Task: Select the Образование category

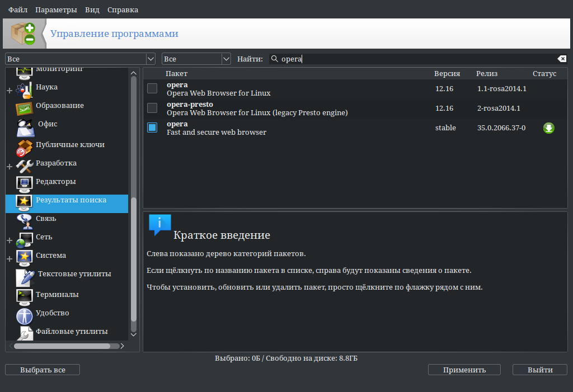Action: pos(59,105)
